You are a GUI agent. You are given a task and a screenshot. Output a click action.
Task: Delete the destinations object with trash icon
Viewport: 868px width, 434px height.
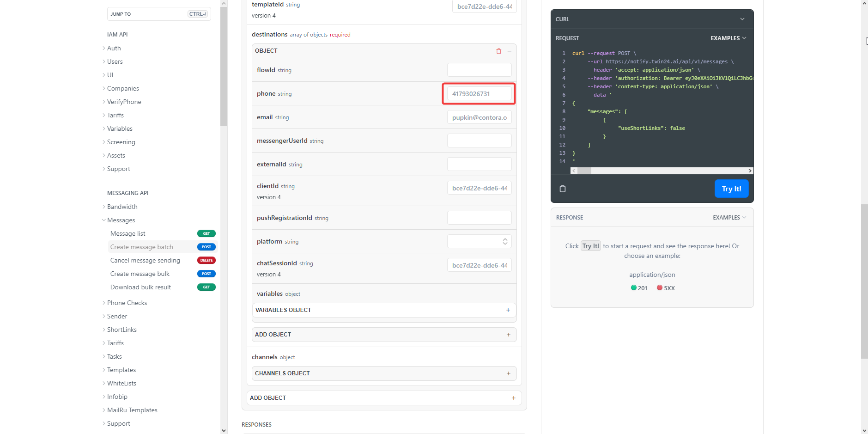(x=499, y=51)
